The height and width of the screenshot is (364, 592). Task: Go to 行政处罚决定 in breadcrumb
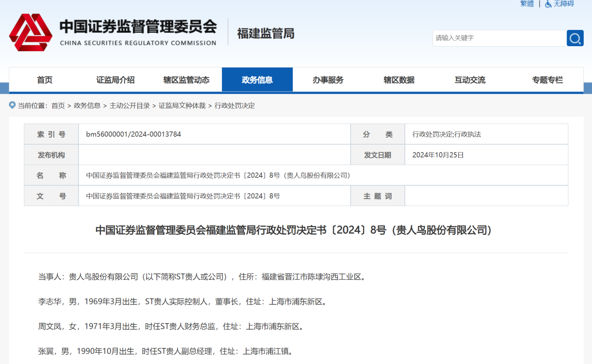point(234,106)
